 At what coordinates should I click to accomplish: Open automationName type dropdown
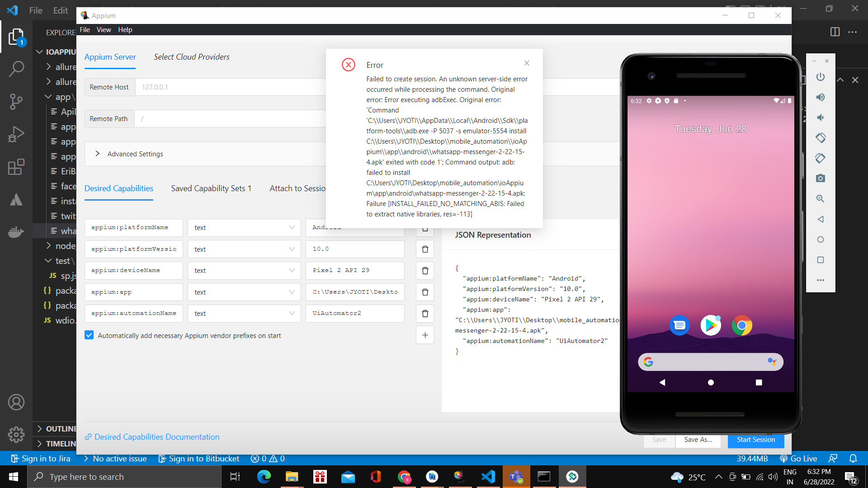click(244, 314)
